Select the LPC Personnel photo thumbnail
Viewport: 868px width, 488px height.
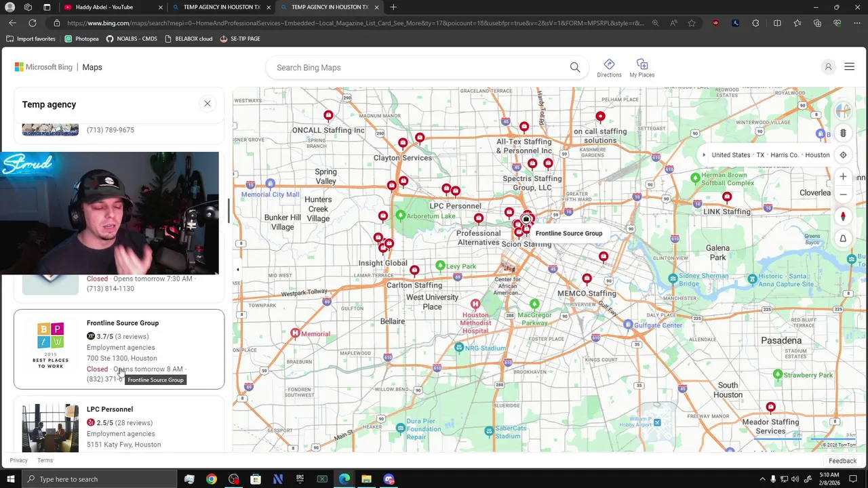point(50,428)
